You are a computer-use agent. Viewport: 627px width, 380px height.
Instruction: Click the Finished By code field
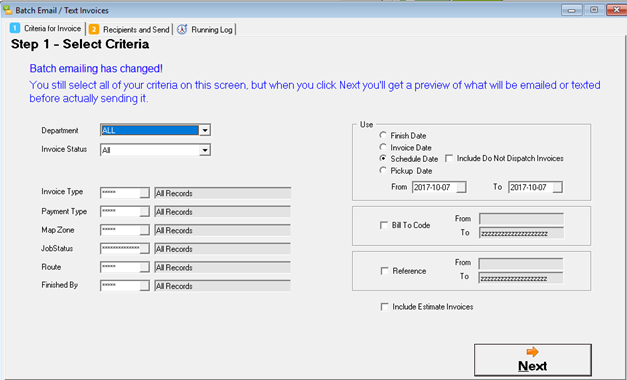120,286
